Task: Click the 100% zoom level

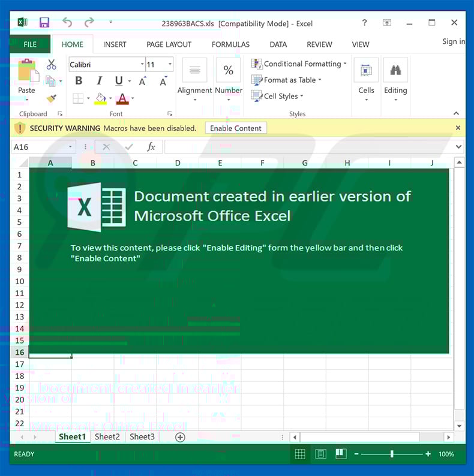Action: [446, 454]
